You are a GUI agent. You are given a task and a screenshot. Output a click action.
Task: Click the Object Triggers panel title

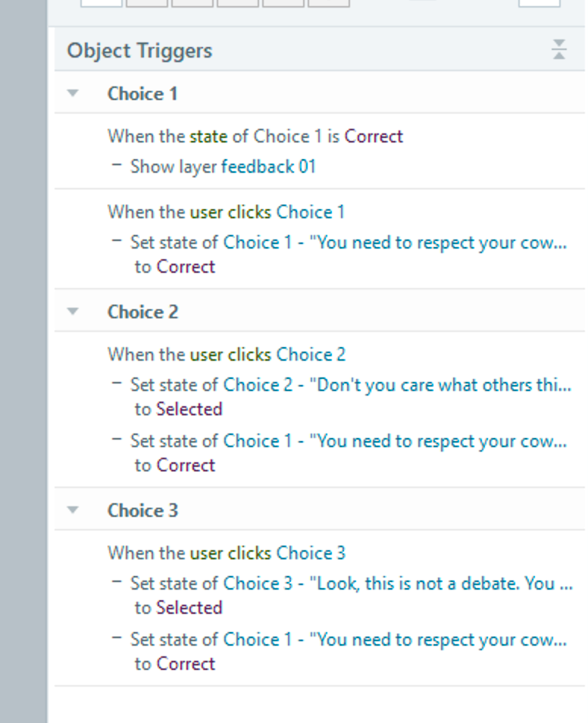139,51
